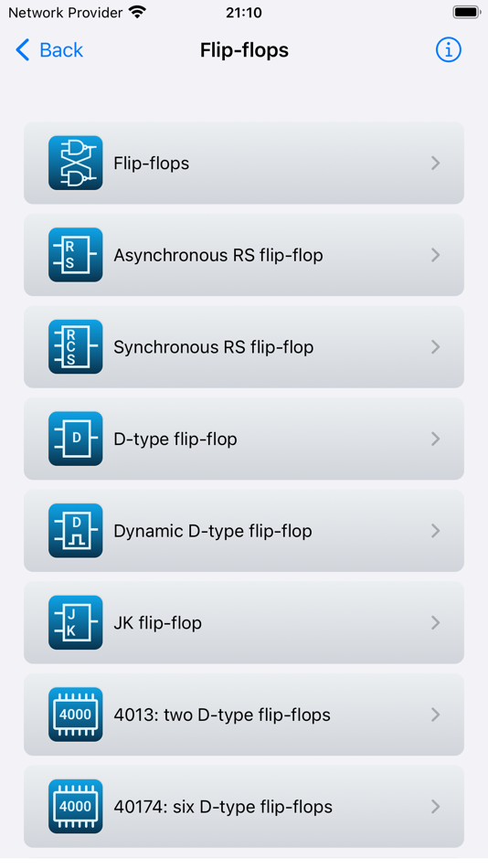Tap the NAND latch Flip-flops icon
This screenshot has width=488, height=868.
[x=75, y=163]
